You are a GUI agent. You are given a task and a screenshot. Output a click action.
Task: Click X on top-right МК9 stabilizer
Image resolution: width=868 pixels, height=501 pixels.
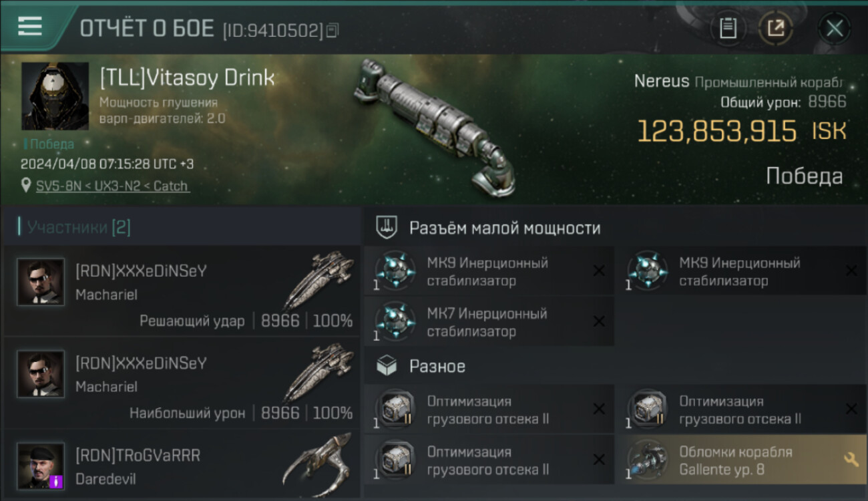pyautogui.click(x=851, y=271)
